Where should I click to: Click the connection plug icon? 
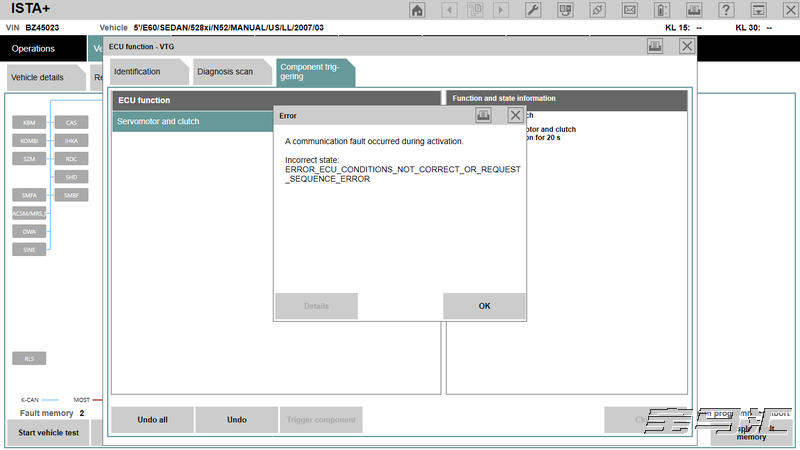(597, 10)
